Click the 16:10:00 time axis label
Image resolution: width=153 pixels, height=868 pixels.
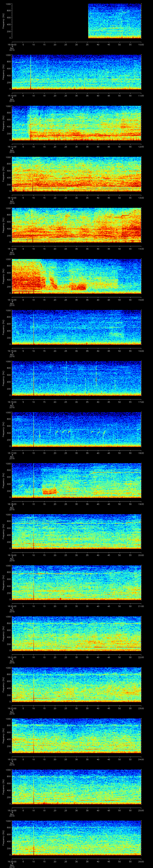(x=12, y=96)
